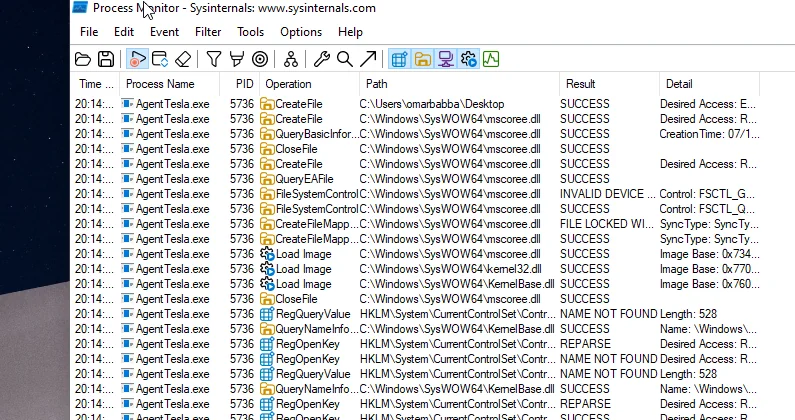Screen dimensions: 795x420
Task: Click the Result column header
Action: (x=609, y=84)
